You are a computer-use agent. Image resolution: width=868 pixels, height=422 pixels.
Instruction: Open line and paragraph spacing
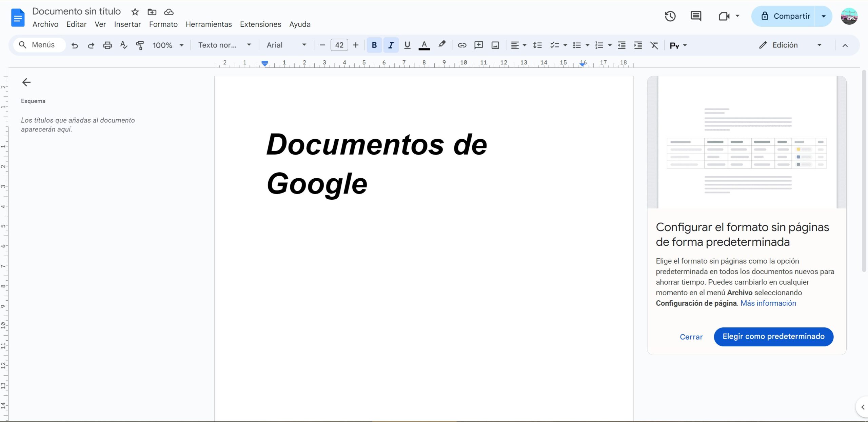point(537,45)
